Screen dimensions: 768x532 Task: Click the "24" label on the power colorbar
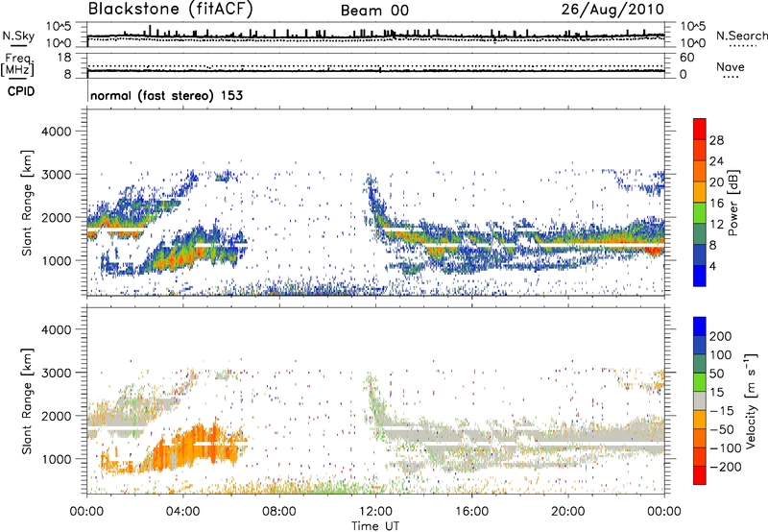716,161
